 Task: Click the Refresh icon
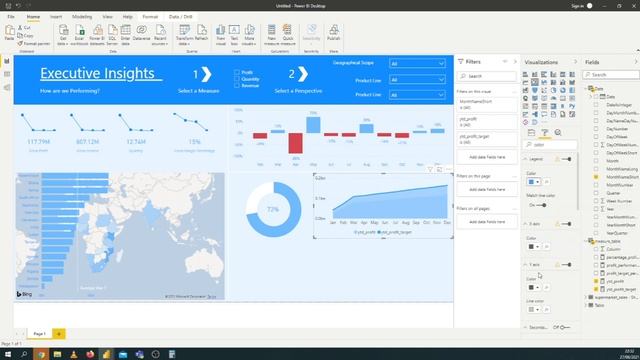(202, 33)
